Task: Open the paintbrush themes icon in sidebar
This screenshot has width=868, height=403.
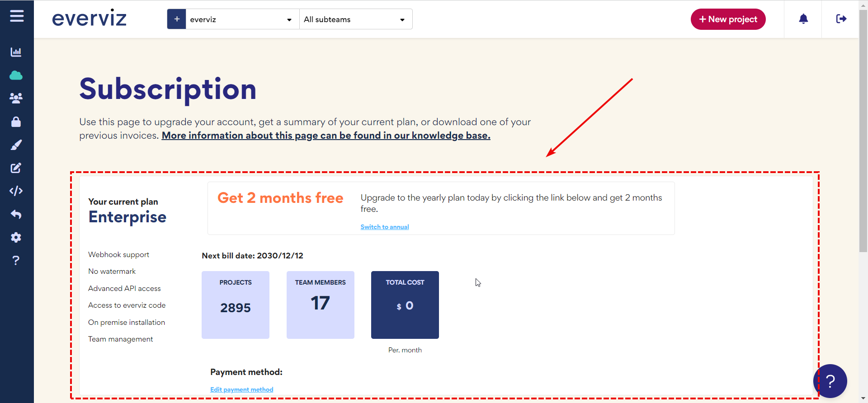Action: tap(16, 145)
